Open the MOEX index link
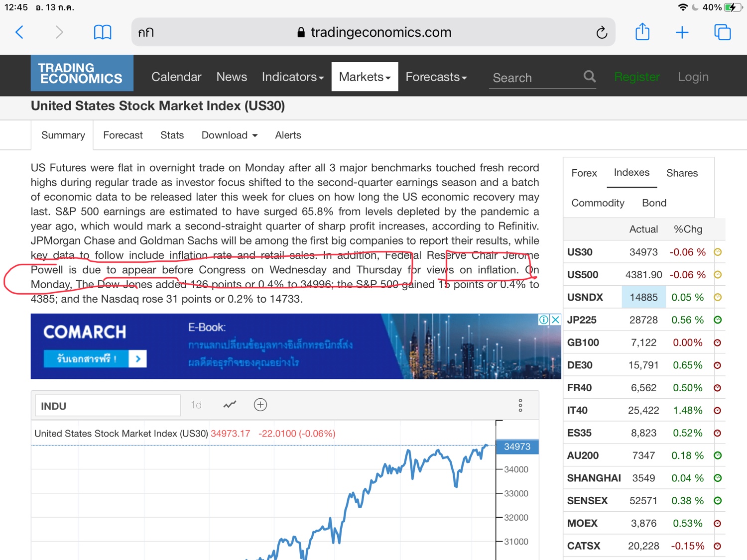Viewport: 747px width, 560px height. (x=582, y=524)
